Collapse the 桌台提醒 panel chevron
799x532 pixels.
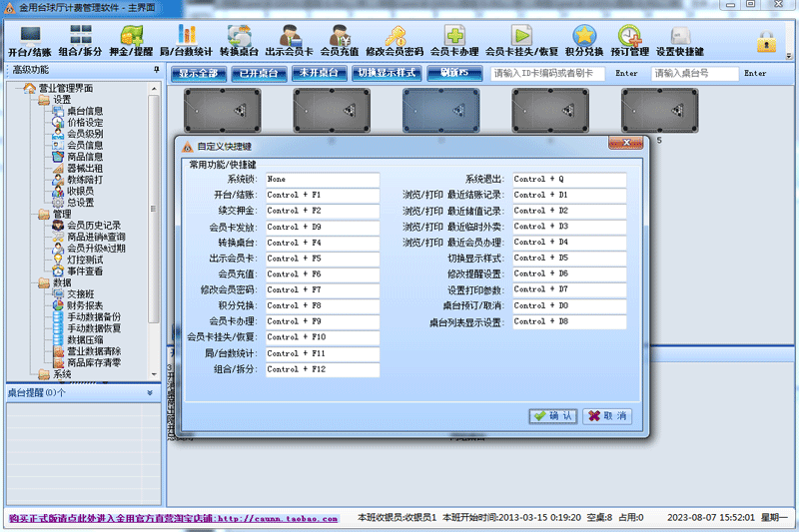click(150, 392)
